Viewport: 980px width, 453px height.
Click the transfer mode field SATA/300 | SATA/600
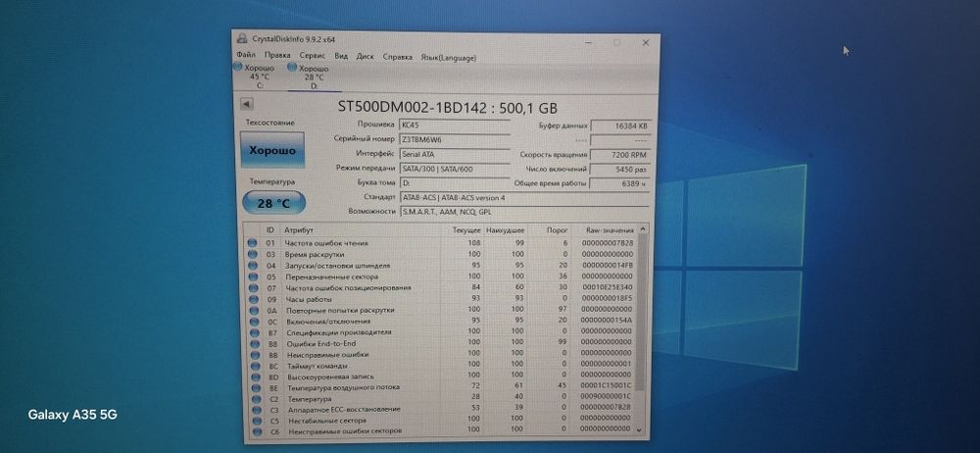455,169
